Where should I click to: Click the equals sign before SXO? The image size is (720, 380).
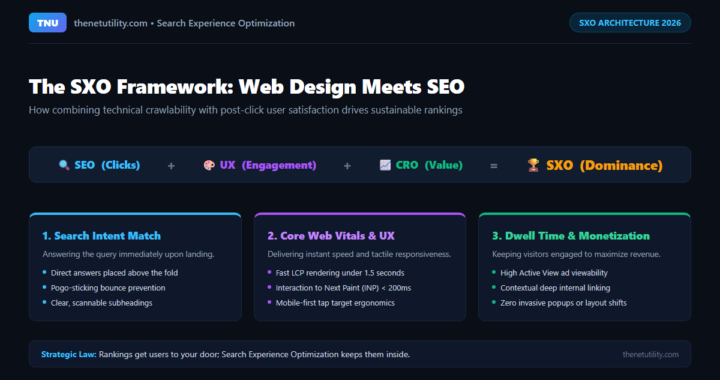[494, 166]
